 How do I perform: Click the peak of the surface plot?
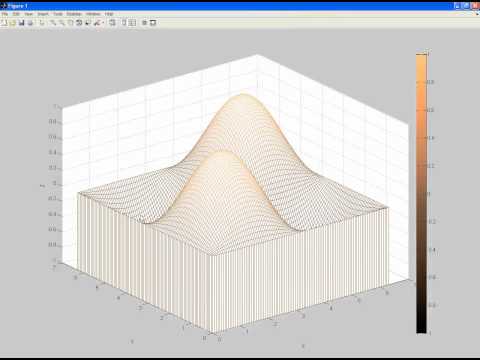(x=242, y=95)
